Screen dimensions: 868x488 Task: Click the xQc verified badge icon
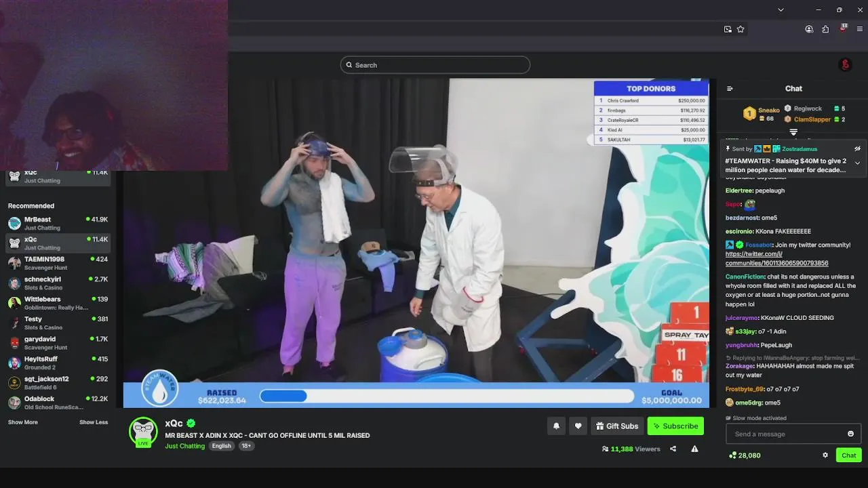click(191, 424)
